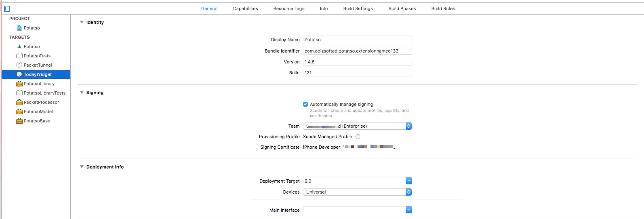This screenshot has height=219, width=644.
Task: Click the Potatso app target icon
Action: point(19,46)
